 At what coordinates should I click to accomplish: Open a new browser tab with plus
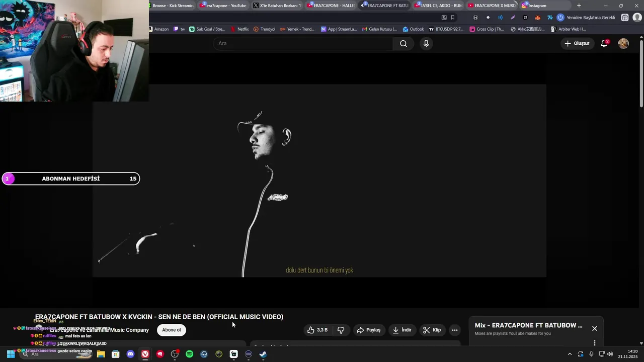click(x=579, y=6)
